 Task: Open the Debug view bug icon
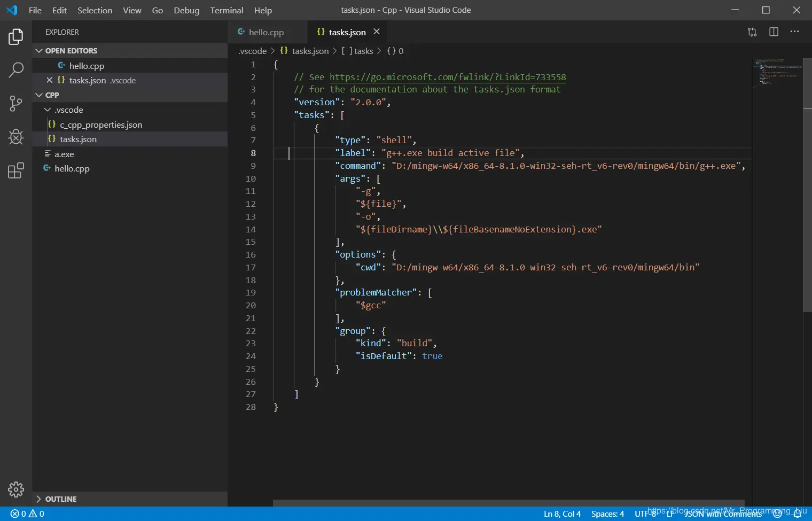coord(16,137)
